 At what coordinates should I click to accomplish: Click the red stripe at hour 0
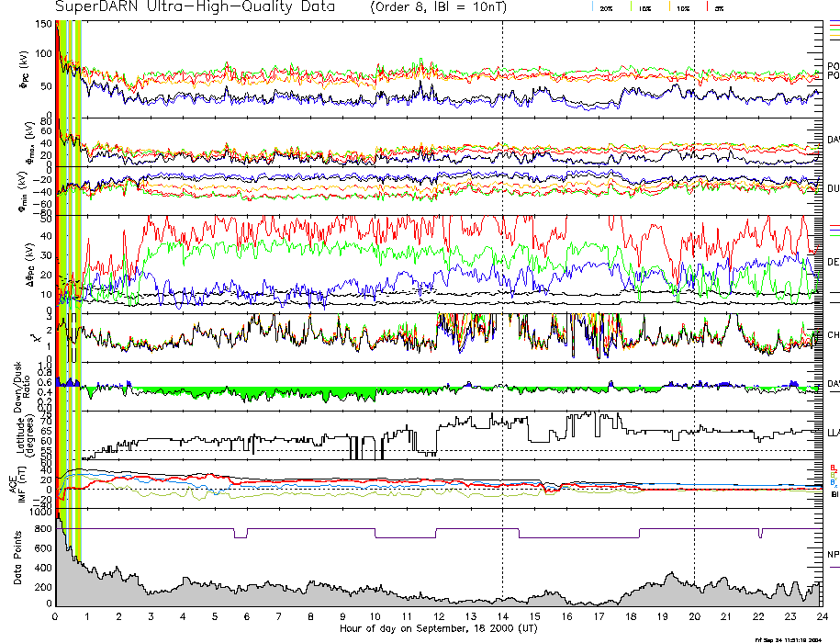[x=59, y=276]
